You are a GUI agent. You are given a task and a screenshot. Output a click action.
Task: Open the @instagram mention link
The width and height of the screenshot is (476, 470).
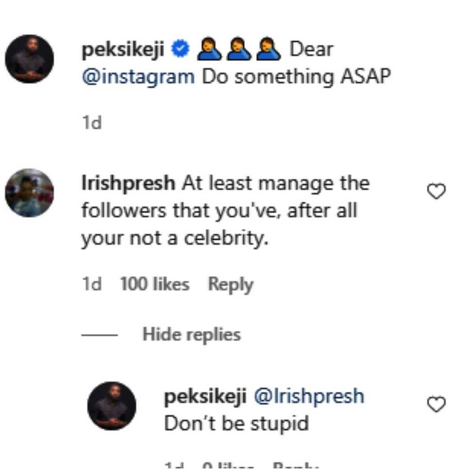(x=138, y=77)
